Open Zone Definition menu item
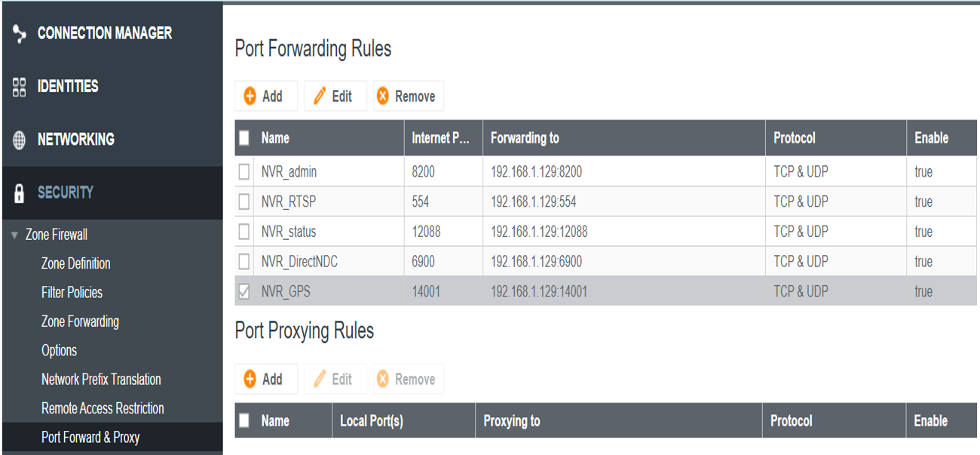The height and width of the screenshot is (455, 980). [76, 263]
